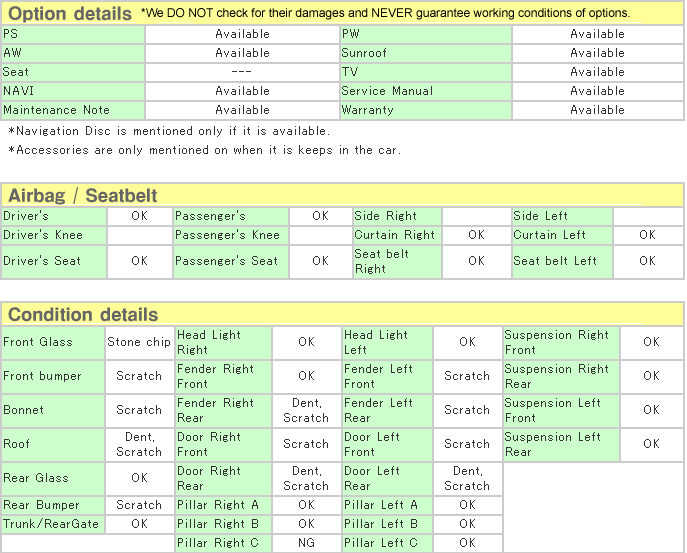This screenshot has width=687, height=553.
Task: Select the Curtain Right airbag label
Action: 395,235
